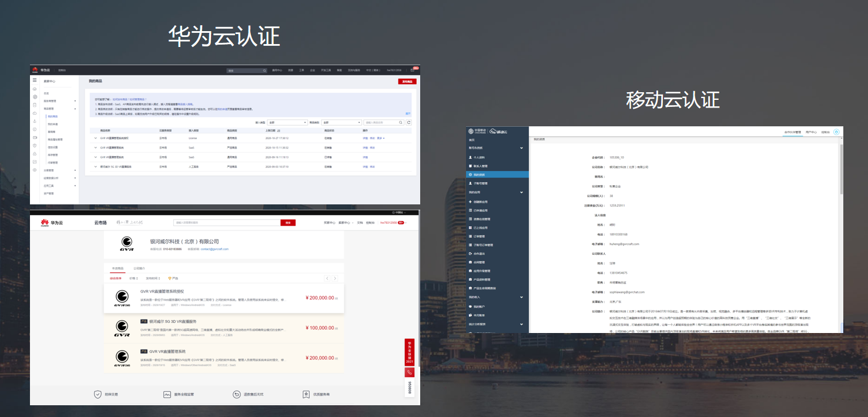
Task: Click the GVR VR直播管理系统授权 marketplace listing thumbnail
Action: [122, 297]
